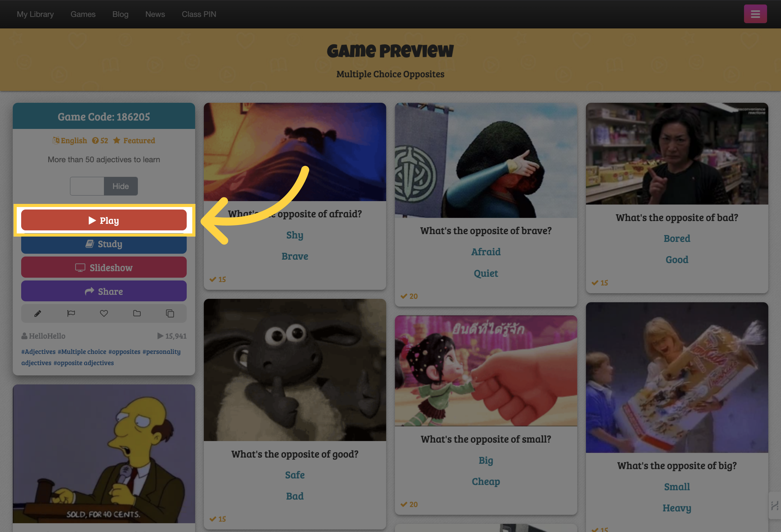Launch the Slideshow mode
Viewport: 781px width, 532px height.
(104, 267)
